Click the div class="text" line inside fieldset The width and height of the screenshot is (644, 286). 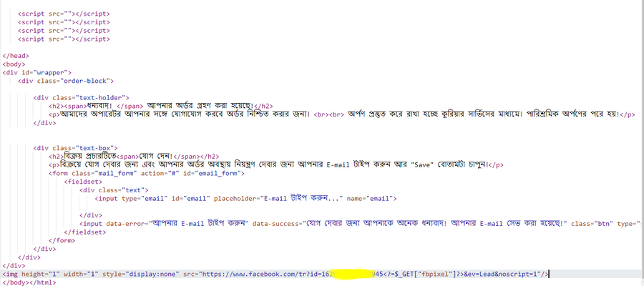click(114, 189)
